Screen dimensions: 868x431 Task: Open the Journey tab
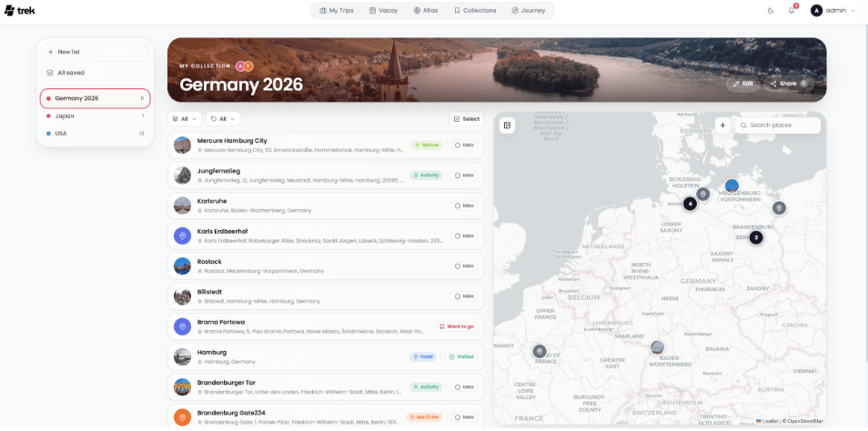click(528, 11)
